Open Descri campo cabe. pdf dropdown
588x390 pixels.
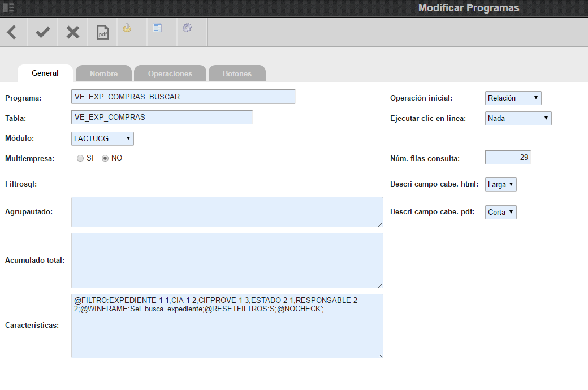coord(500,213)
